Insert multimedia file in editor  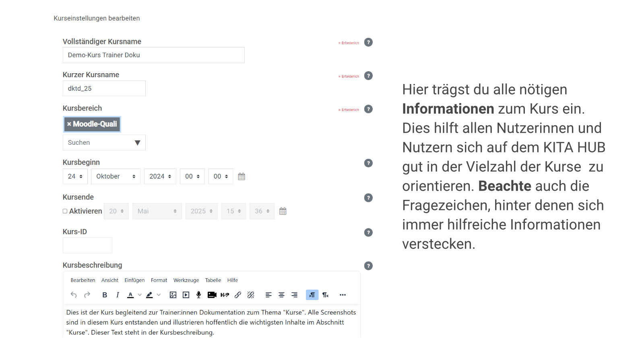(186, 295)
